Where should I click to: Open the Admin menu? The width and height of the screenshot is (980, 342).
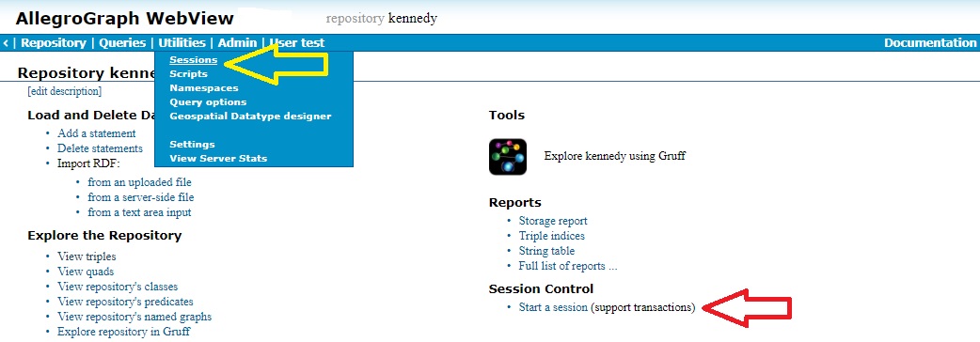tap(238, 43)
